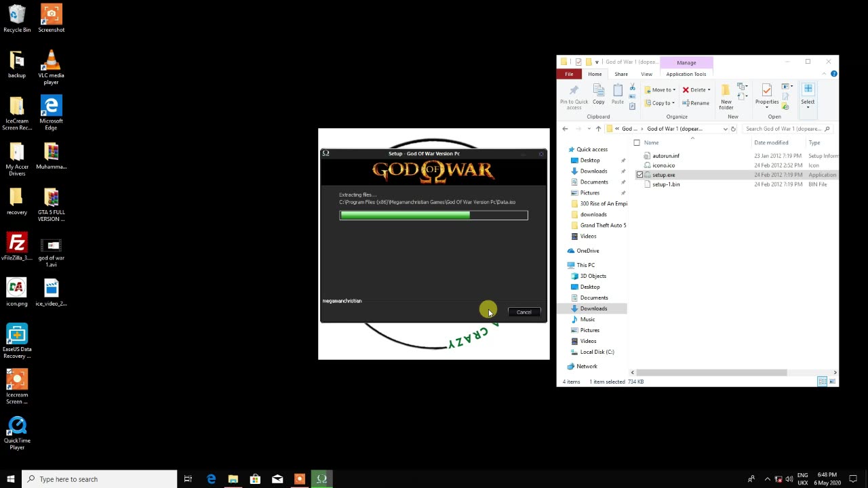
Task: Switch to Share ribbon tab
Action: [621, 74]
